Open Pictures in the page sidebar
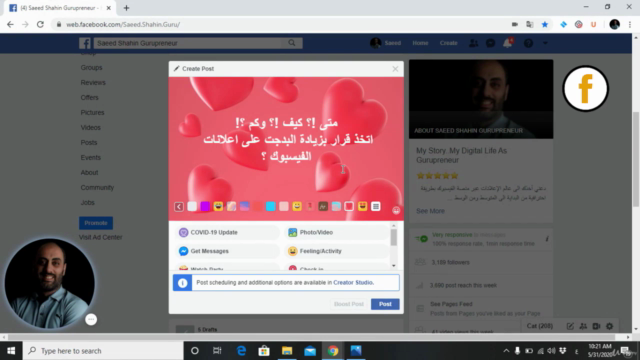This screenshot has height=360, width=640. click(92, 113)
